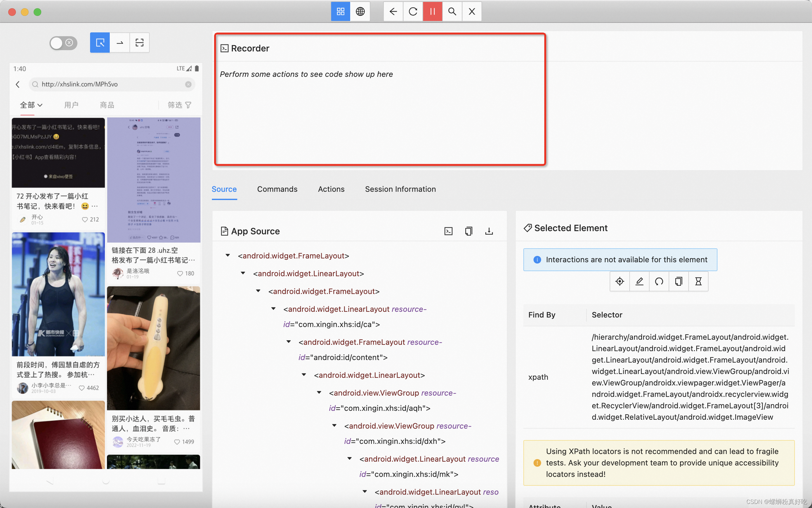Collapse the com.xingin.xhs:id/mk LinearLayout node
This screenshot has height=508, width=812.
(350, 458)
